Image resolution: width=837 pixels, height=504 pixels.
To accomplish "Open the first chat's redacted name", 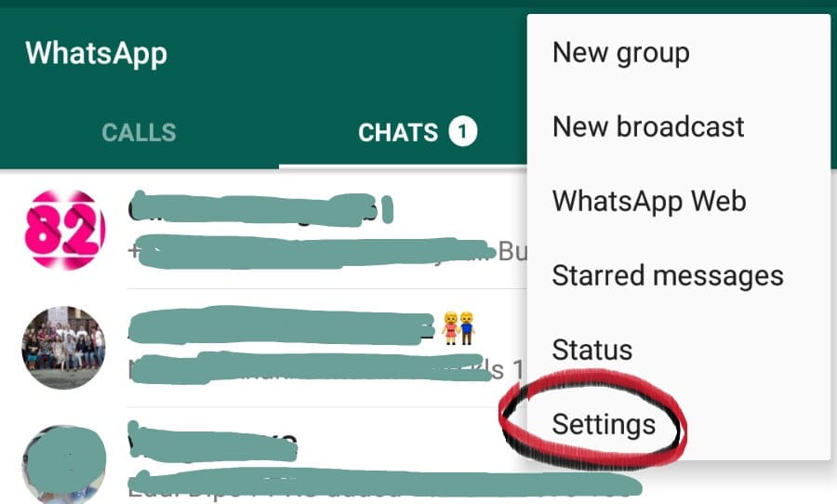I will [261, 208].
